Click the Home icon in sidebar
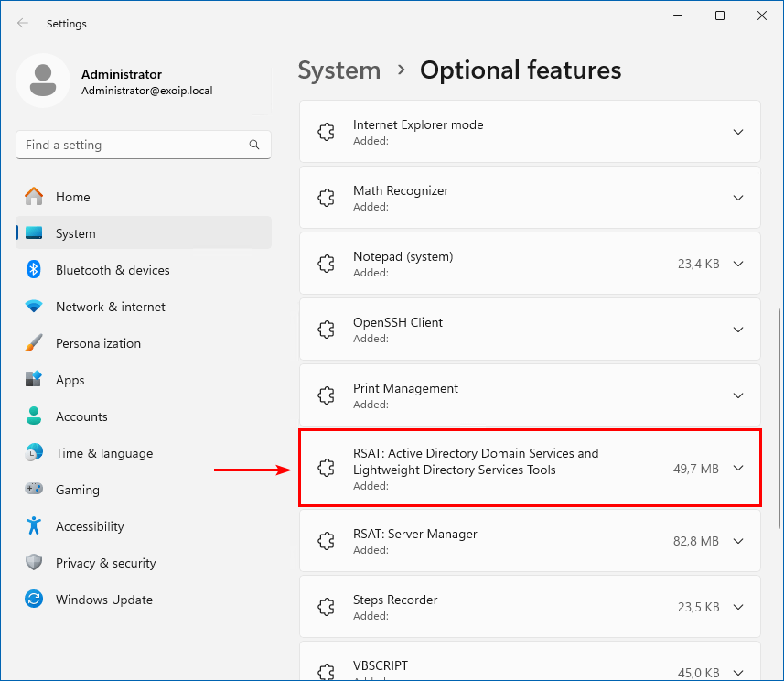The height and width of the screenshot is (681, 784). (x=34, y=197)
